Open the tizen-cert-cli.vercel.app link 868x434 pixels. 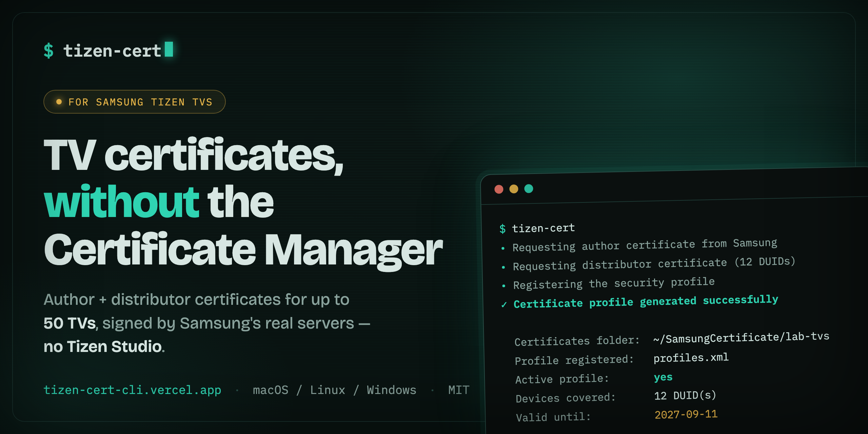click(x=132, y=390)
